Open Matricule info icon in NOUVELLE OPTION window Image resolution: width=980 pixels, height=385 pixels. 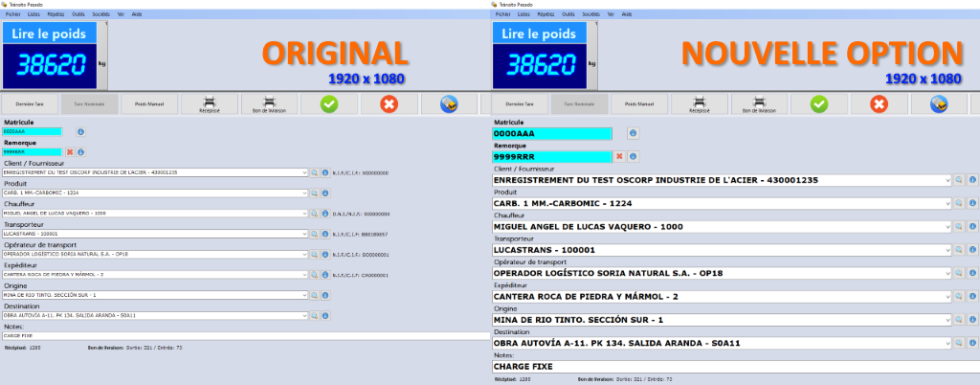pyautogui.click(x=633, y=134)
